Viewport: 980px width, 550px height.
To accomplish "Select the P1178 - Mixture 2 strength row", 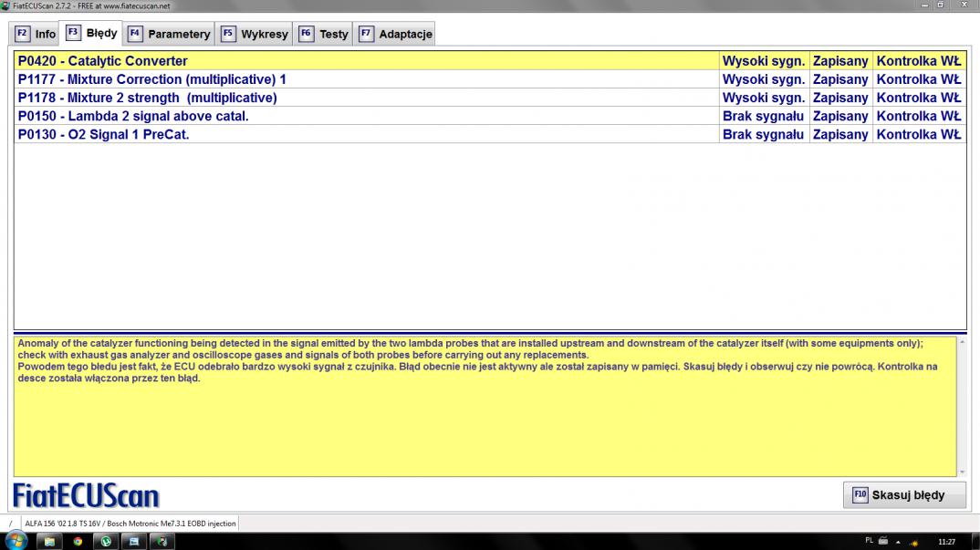I will 491,98.
